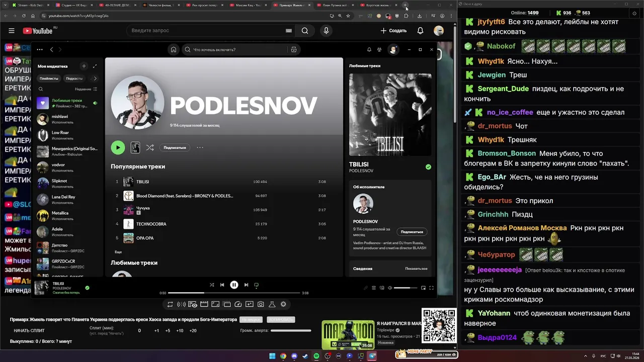Open new browser tab plus button
Screen dimensions: 644x362
pyautogui.click(x=405, y=5)
